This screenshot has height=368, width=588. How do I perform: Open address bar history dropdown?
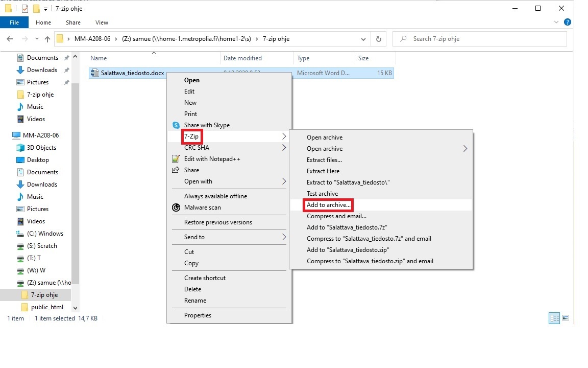[x=363, y=39]
